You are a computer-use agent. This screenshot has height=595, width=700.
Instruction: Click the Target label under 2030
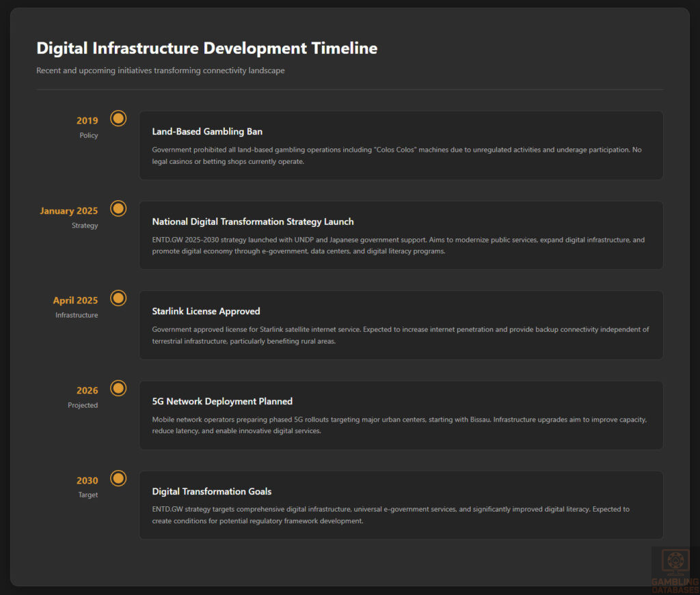88,495
